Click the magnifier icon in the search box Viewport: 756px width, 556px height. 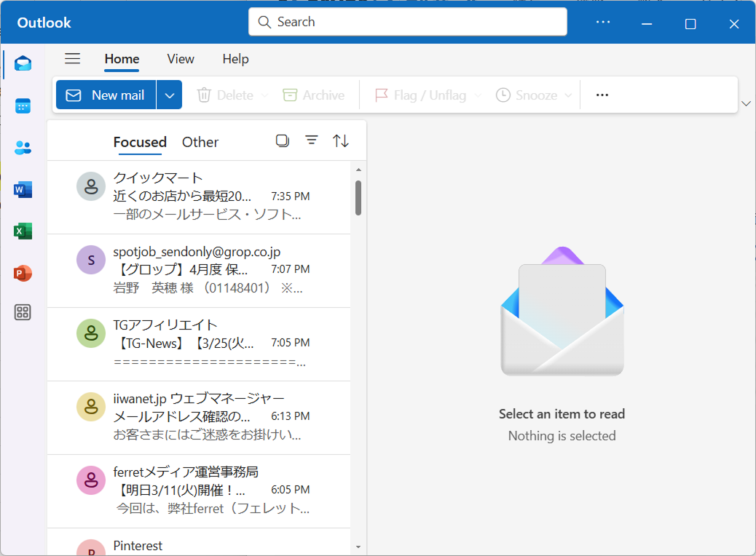[x=264, y=22]
